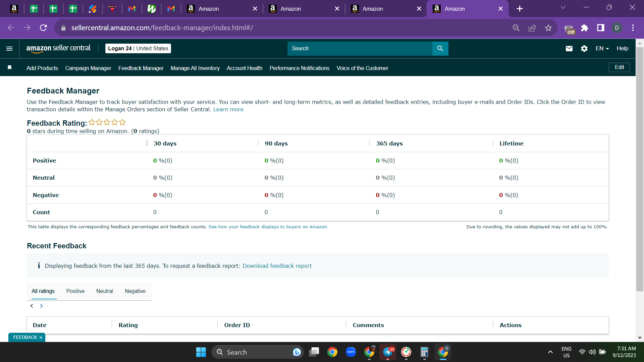The width and height of the screenshot is (644, 362).
Task: Click the Download feedback report link
Action: [x=277, y=266]
